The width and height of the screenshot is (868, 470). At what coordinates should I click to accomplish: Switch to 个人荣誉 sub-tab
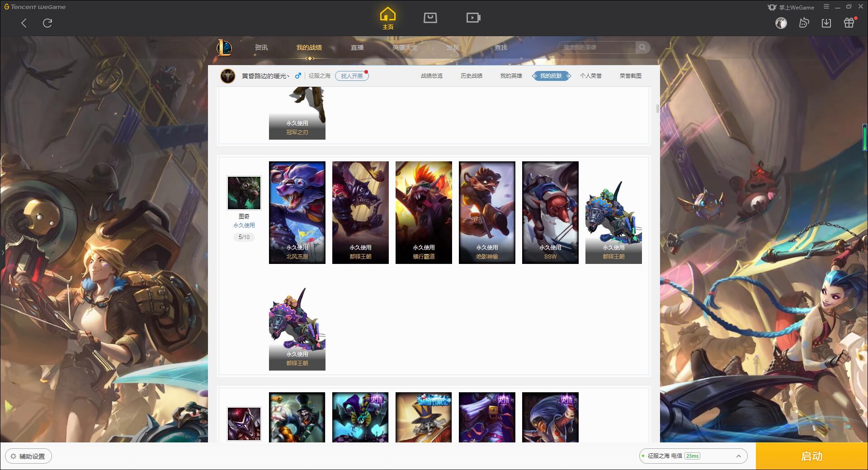click(591, 76)
